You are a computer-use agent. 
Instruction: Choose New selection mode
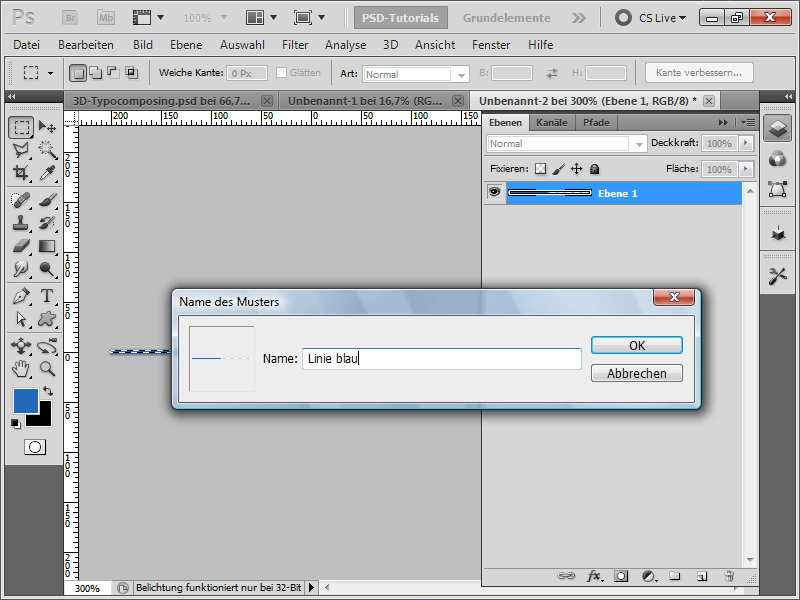[78, 73]
